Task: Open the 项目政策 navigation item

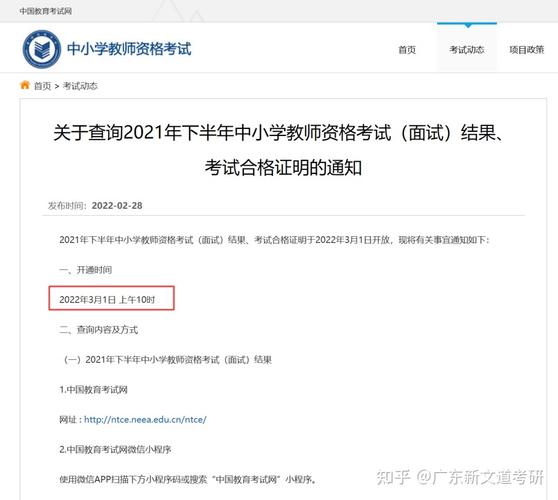Action: pyautogui.click(x=527, y=50)
